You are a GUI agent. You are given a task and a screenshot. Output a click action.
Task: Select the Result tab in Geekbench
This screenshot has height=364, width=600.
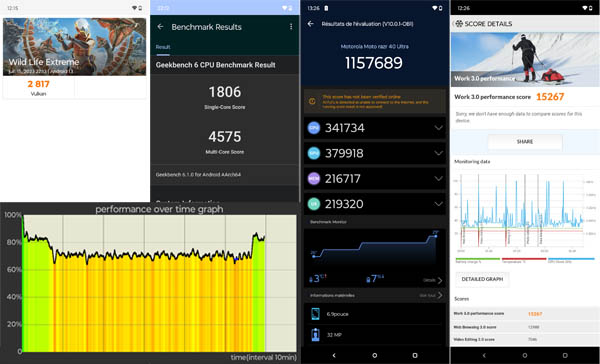point(163,47)
